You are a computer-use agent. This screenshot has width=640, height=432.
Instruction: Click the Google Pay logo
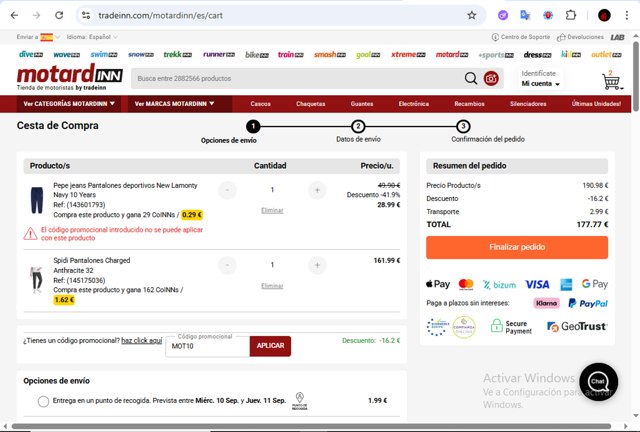point(595,284)
